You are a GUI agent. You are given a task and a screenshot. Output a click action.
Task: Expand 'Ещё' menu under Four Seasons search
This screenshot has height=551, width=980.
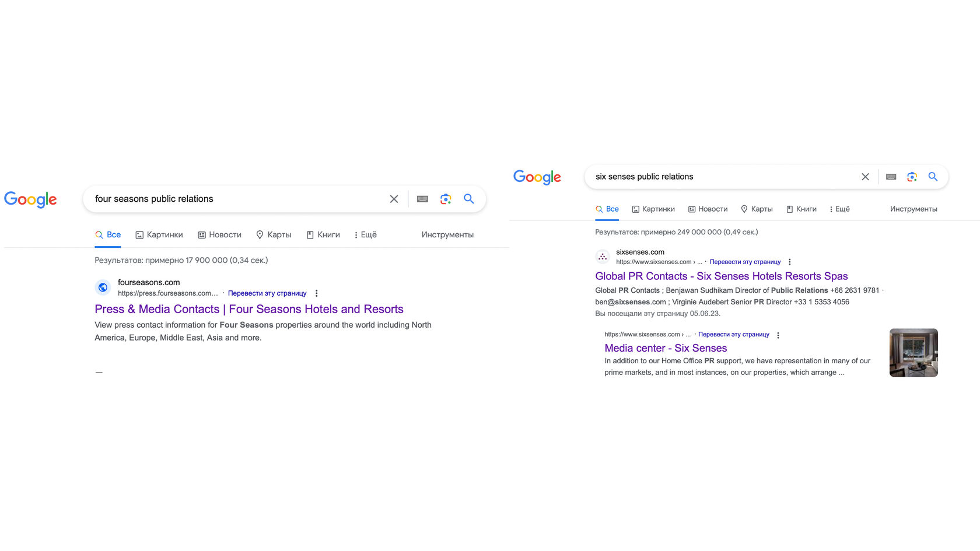pyautogui.click(x=365, y=235)
